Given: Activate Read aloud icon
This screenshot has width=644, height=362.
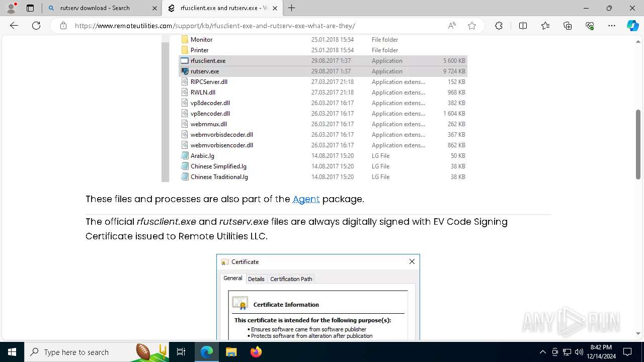Looking at the screenshot, I should point(452,26).
